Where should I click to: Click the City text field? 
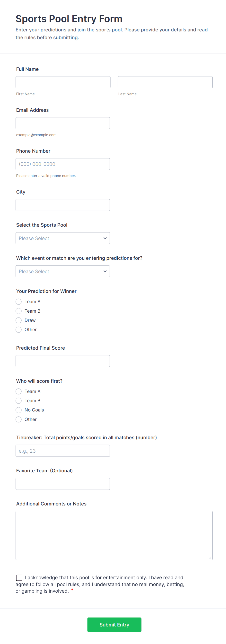pos(63,205)
